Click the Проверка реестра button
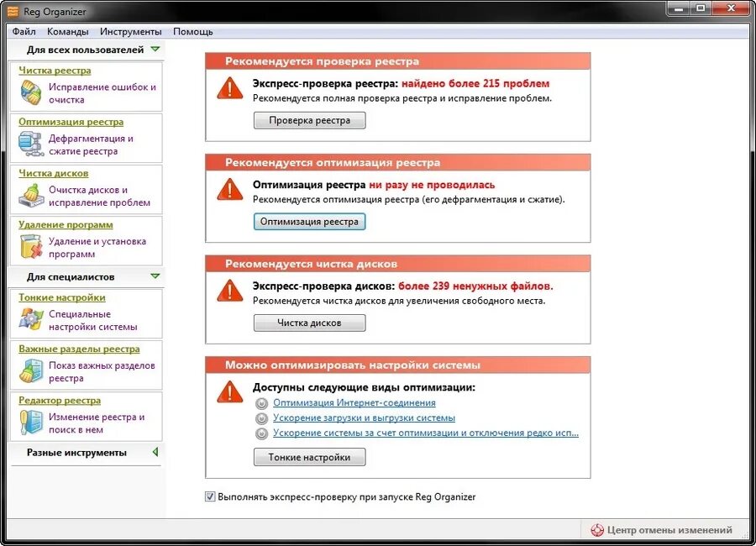Image resolution: width=756 pixels, height=546 pixels. [309, 120]
